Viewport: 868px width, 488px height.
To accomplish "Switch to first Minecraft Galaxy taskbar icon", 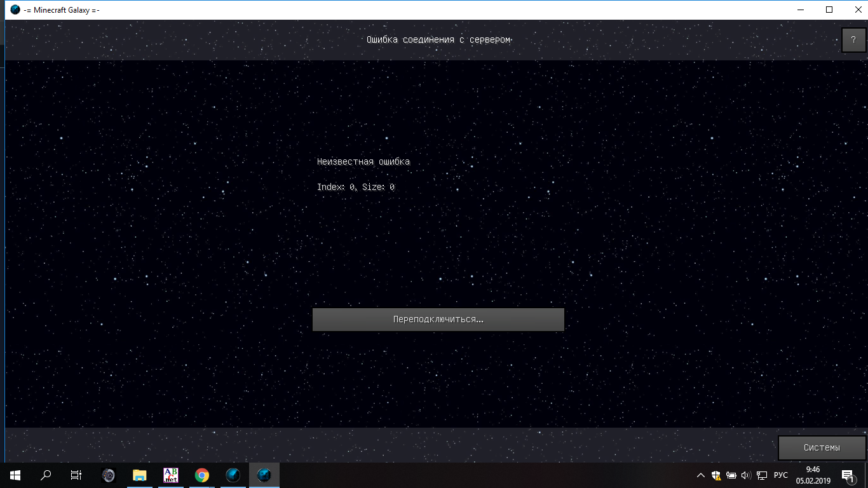I will [233, 475].
